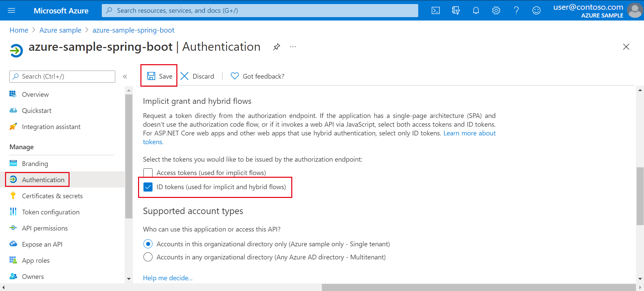The height and width of the screenshot is (291, 644).
Task: Go to Home breadcrumb
Action: (x=19, y=30)
